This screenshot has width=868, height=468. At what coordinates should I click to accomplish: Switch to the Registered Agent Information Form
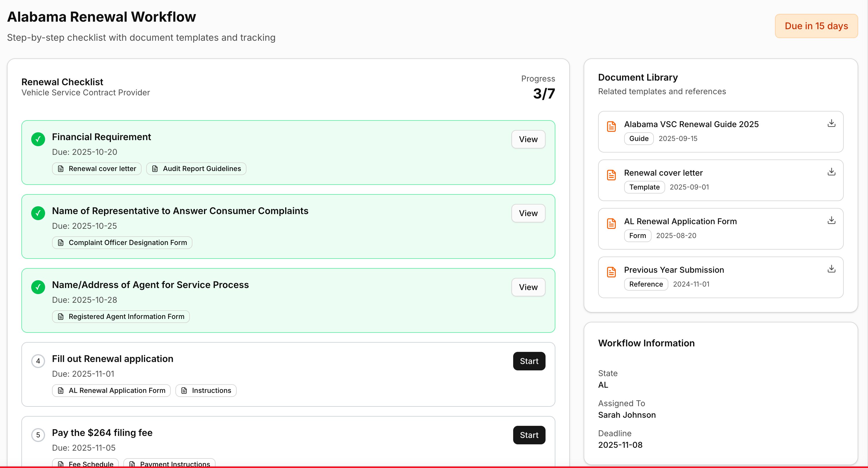[120, 316]
